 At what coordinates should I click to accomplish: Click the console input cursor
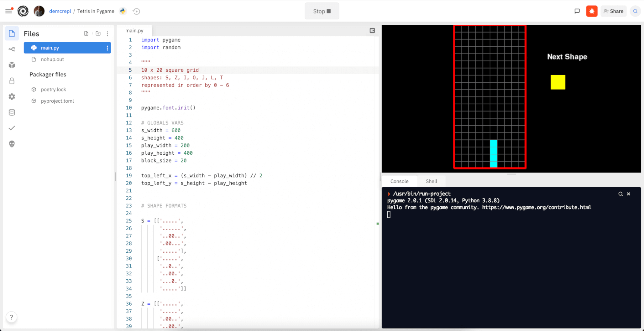[389, 215]
